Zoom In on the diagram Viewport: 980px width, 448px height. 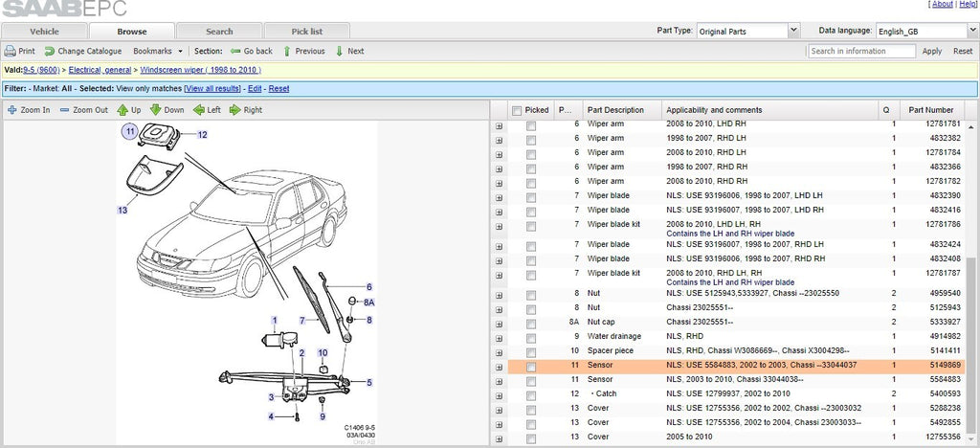tap(11, 110)
